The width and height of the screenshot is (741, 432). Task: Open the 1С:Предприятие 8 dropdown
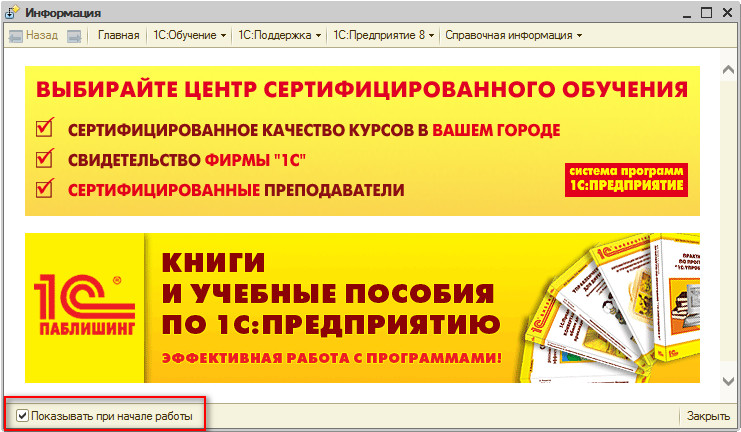tap(383, 35)
